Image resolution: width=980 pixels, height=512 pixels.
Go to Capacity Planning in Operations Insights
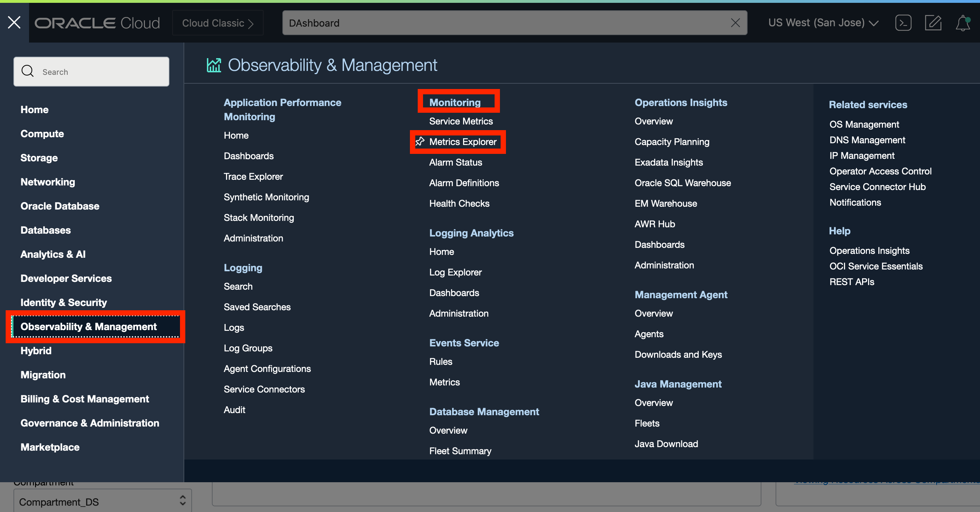pyautogui.click(x=671, y=141)
